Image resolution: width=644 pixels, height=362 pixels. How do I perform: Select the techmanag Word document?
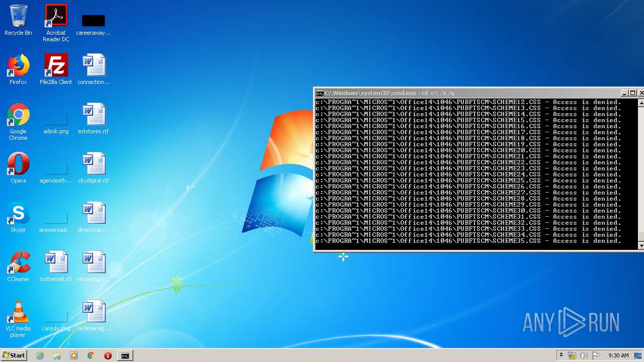coord(94,316)
